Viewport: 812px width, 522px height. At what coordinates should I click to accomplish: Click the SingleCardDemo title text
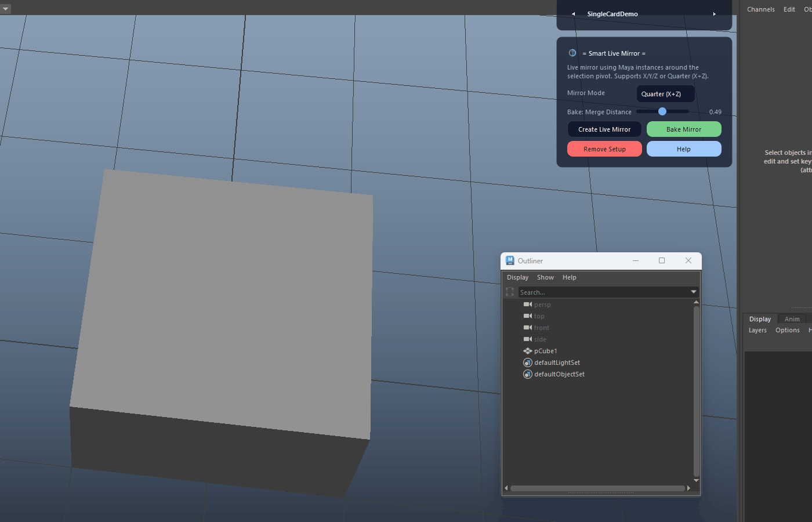[612, 14]
